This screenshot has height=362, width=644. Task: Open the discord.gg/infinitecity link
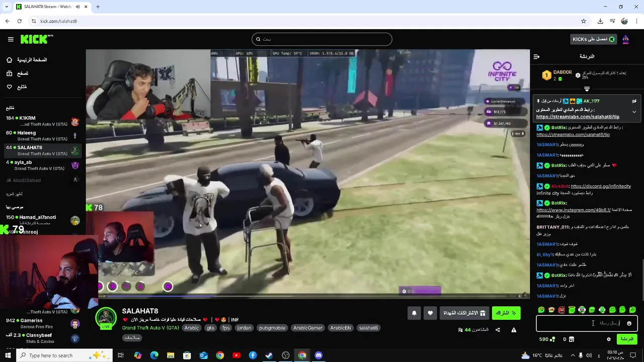pos(601,186)
